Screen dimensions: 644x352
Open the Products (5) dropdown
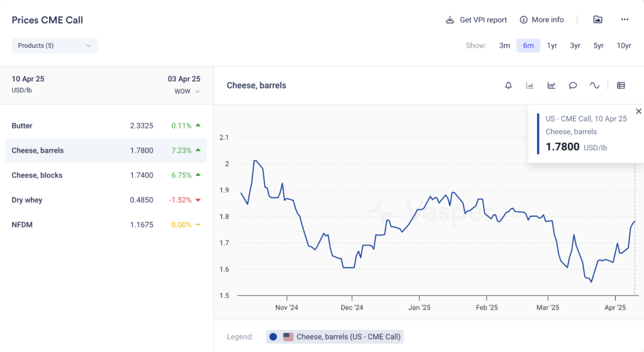[x=55, y=45]
